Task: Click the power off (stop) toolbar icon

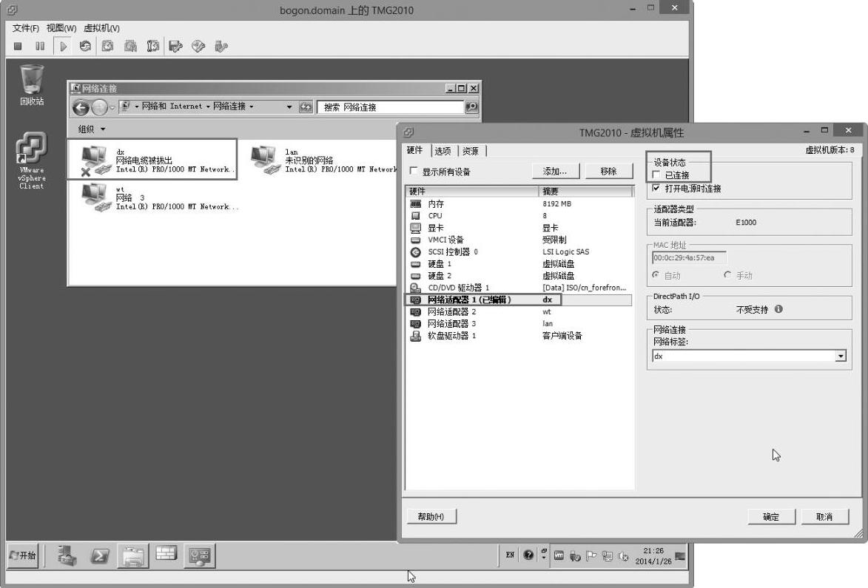Action: pyautogui.click(x=18, y=47)
